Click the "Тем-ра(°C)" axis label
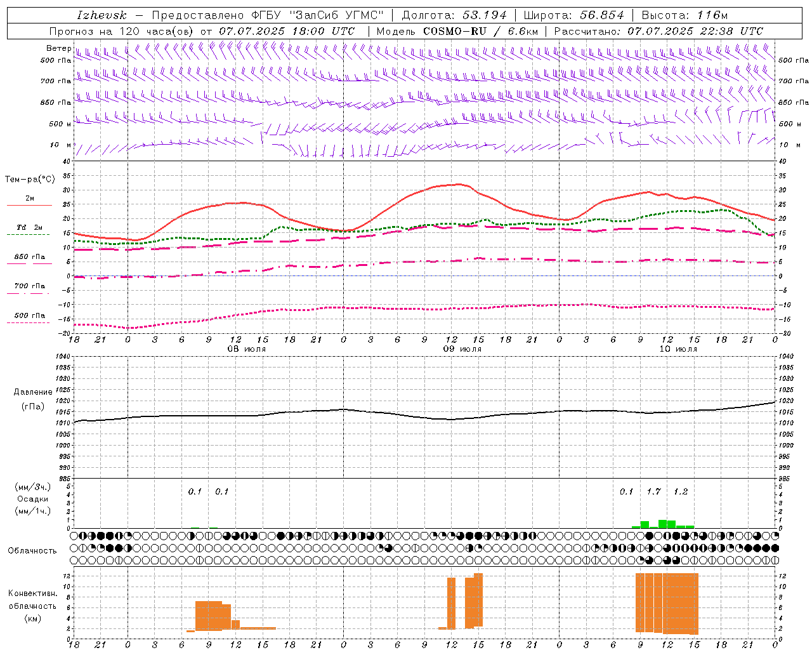 (30, 180)
